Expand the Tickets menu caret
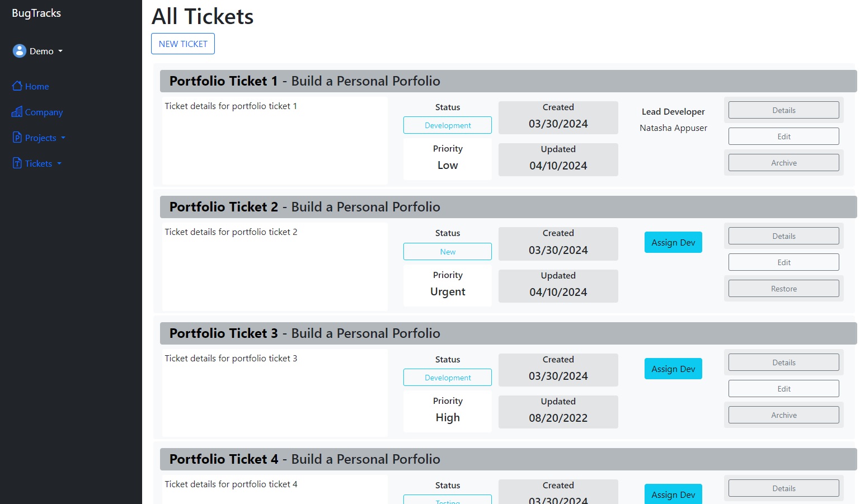This screenshot has height=504, width=860. tap(59, 163)
